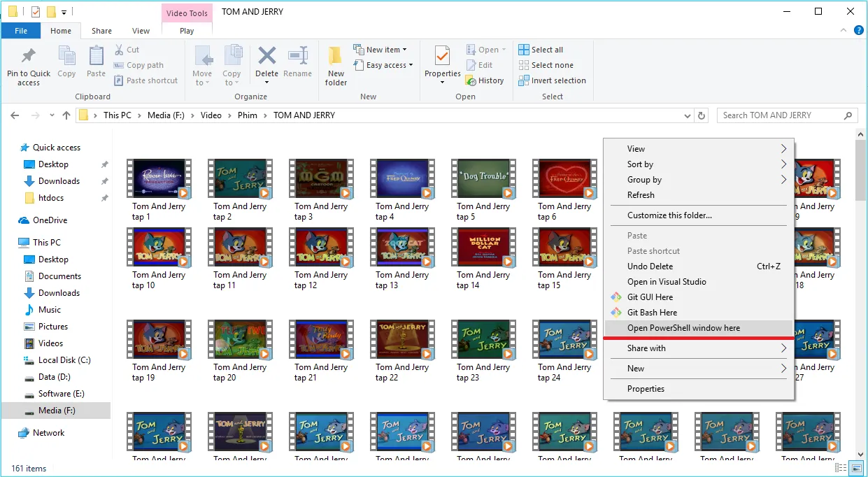868x477 pixels.
Task: Switch to the Share ribbon tab
Action: 101,31
